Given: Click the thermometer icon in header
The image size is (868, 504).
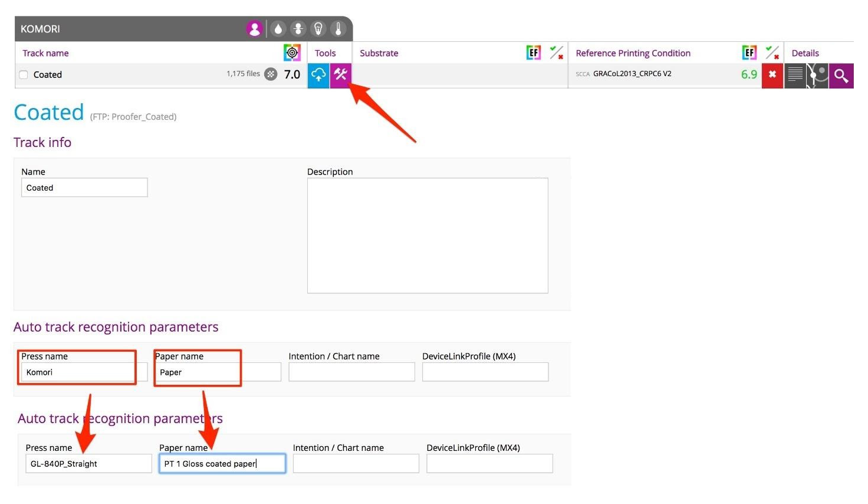Looking at the screenshot, I should 338,29.
